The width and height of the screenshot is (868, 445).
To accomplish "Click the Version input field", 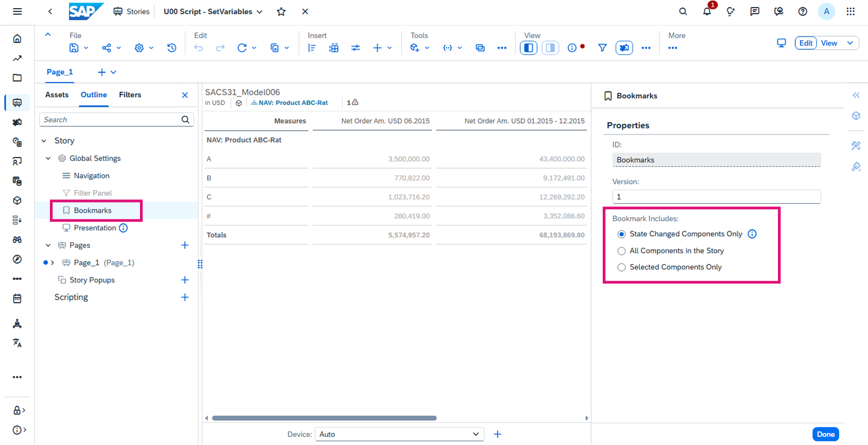I will pyautogui.click(x=716, y=197).
